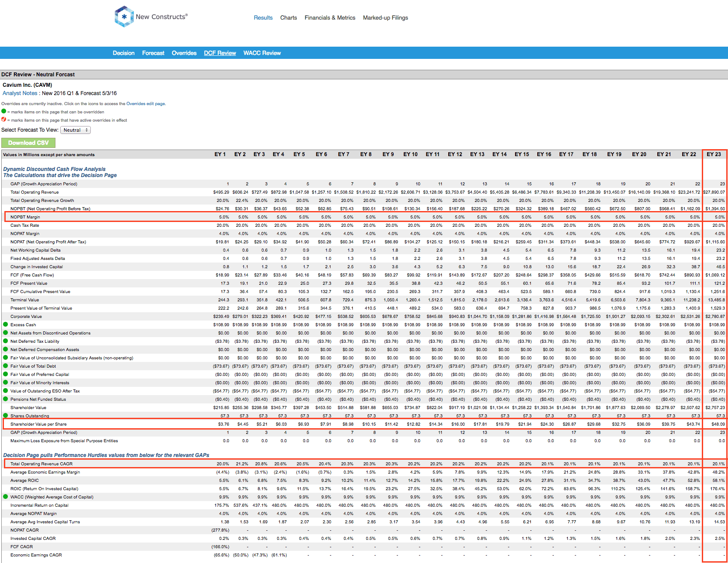The height and width of the screenshot is (563, 728).
Task: Open Financials & Metrics menu
Action: (x=330, y=18)
